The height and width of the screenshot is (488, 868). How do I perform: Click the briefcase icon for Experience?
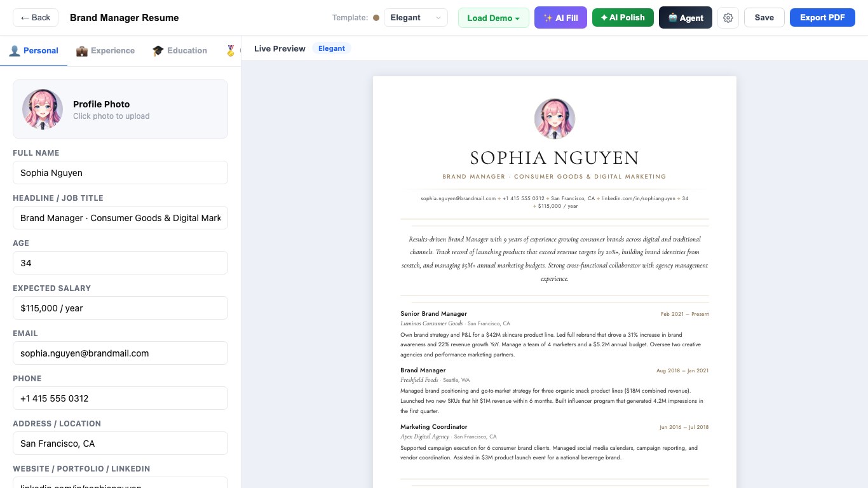pos(82,51)
